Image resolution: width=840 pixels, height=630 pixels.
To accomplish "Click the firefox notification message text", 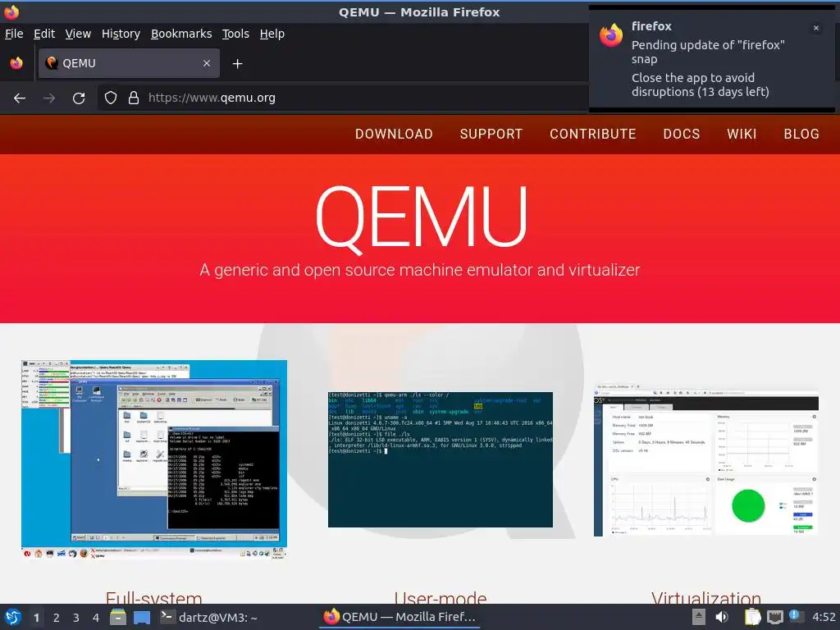I will coord(708,68).
